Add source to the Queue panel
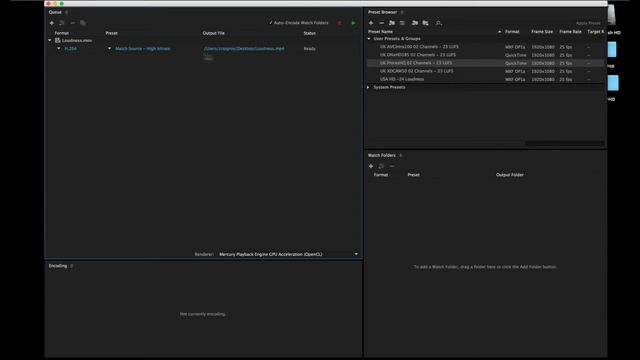 (51, 23)
